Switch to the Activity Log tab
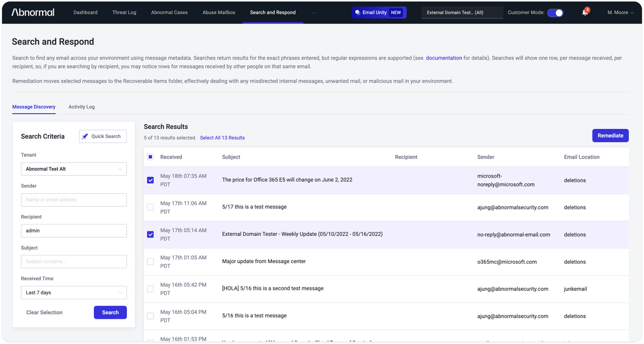Viewport: 644px width, 344px height. (x=82, y=107)
